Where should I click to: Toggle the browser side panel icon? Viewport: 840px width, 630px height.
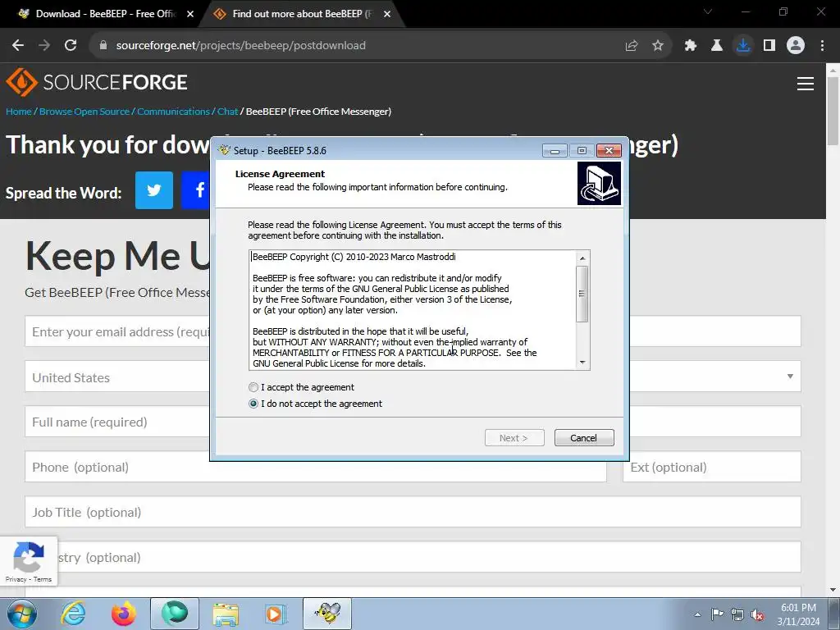pos(769,46)
